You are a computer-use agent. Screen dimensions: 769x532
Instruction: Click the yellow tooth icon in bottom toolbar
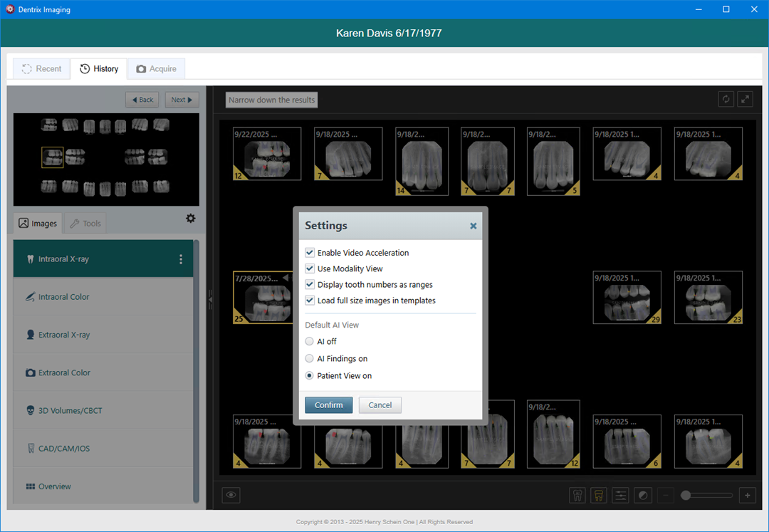(599, 495)
